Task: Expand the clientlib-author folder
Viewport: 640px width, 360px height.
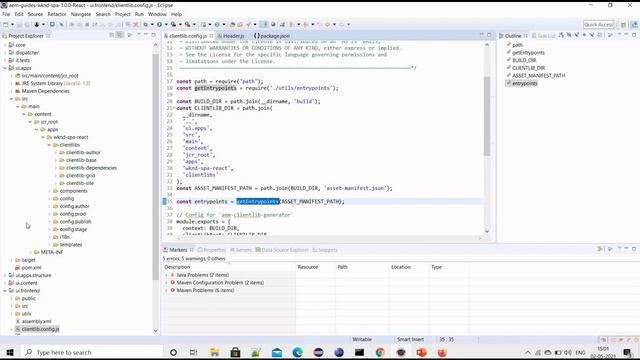Action: pyautogui.click(x=56, y=153)
